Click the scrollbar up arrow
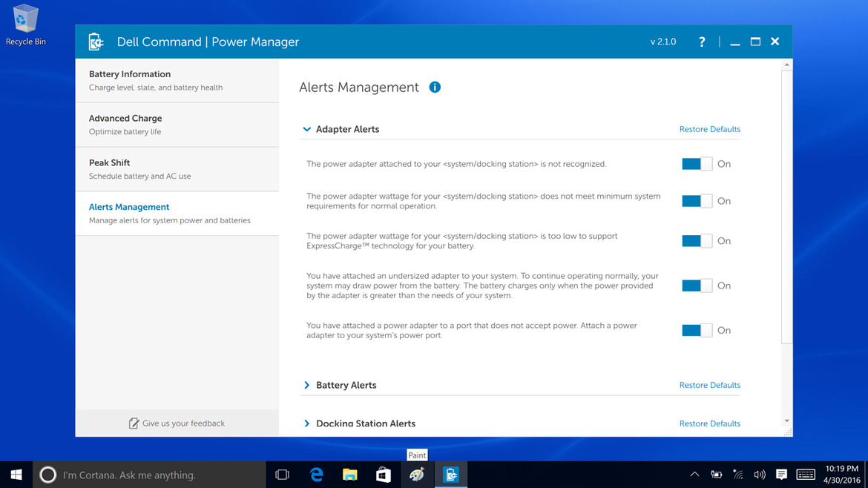Screen dimensions: 868x488 pyautogui.click(x=786, y=65)
